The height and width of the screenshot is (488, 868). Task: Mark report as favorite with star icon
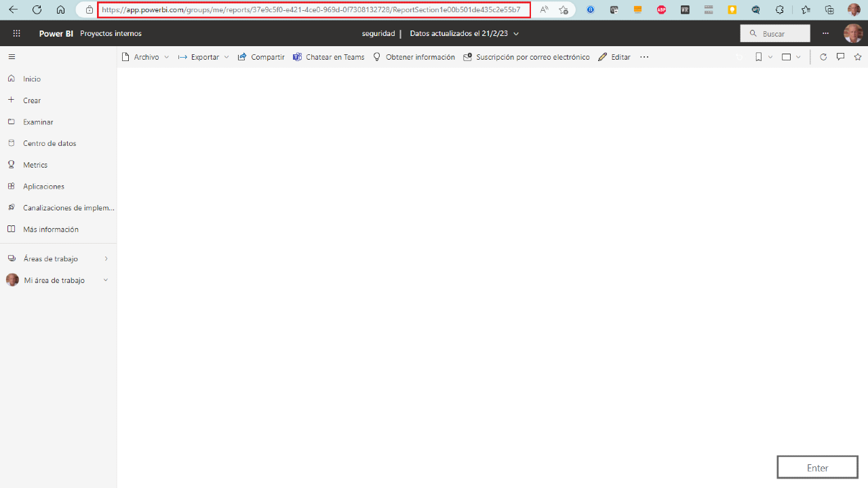click(x=858, y=57)
